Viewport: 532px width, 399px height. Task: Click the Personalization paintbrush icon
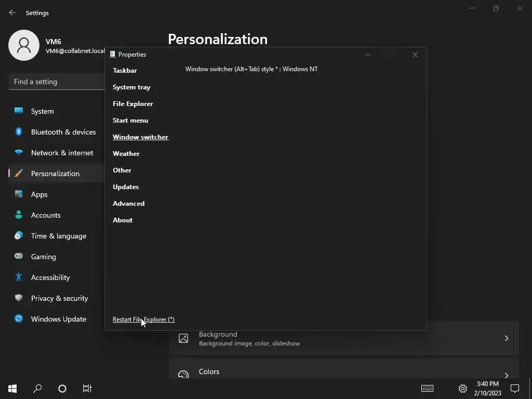point(19,174)
